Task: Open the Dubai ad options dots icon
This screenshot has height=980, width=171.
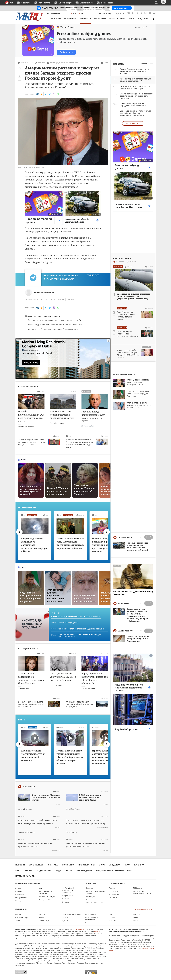Action: pos(108,341)
